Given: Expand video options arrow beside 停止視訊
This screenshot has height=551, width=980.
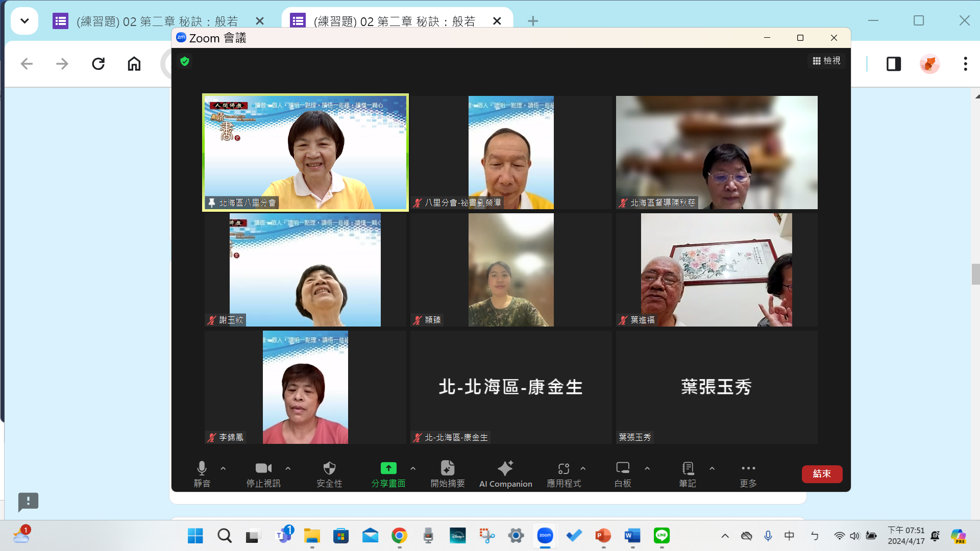Looking at the screenshot, I should point(288,468).
